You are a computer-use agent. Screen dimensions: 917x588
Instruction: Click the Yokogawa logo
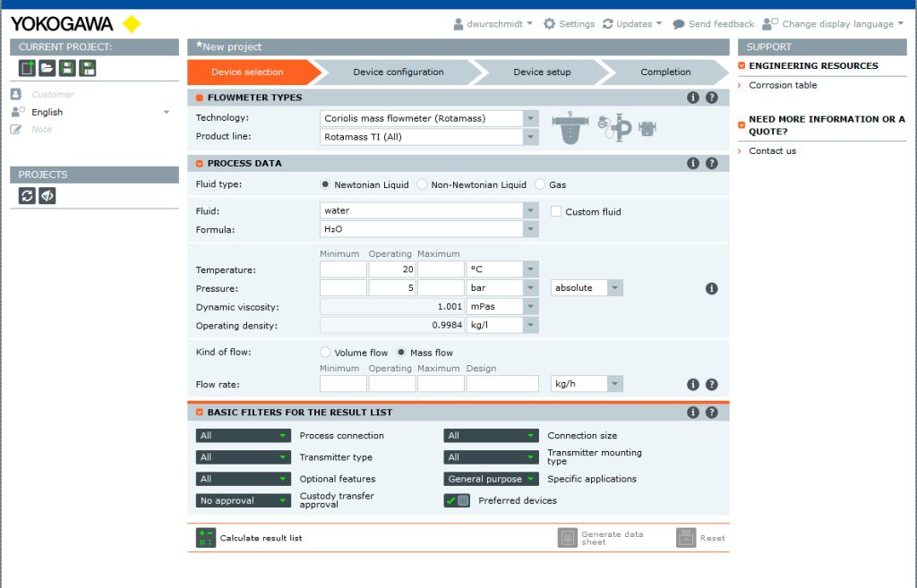pyautogui.click(x=76, y=24)
